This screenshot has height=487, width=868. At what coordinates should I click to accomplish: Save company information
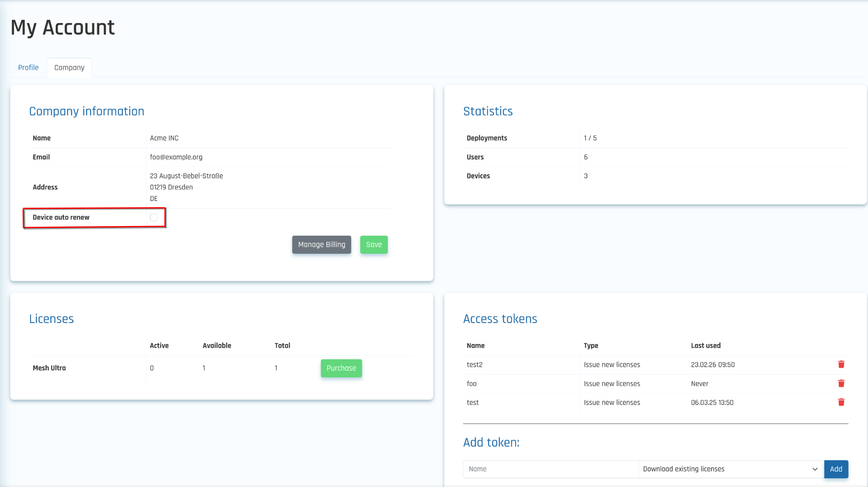pyautogui.click(x=374, y=245)
